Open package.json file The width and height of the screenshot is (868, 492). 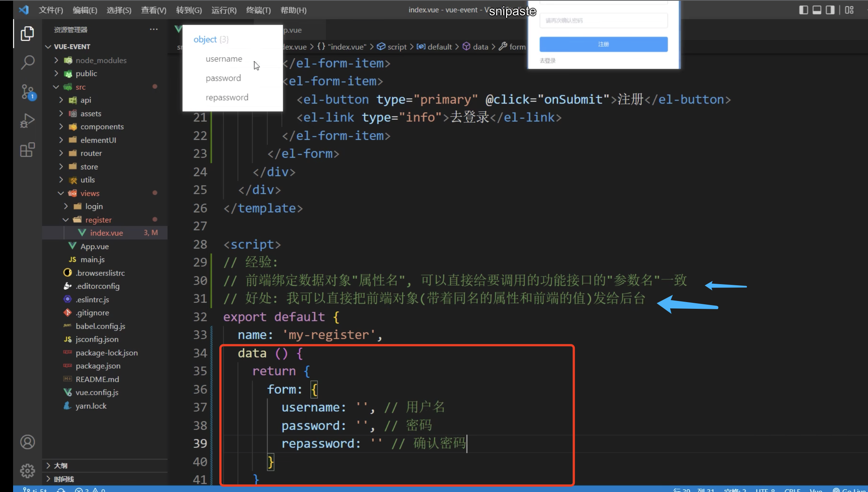tap(105, 366)
